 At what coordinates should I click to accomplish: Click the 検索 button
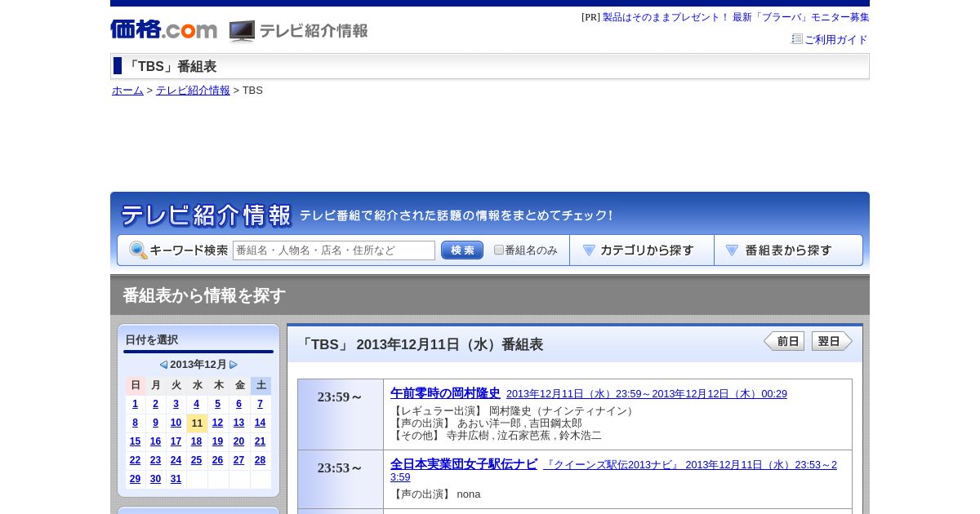[462, 250]
